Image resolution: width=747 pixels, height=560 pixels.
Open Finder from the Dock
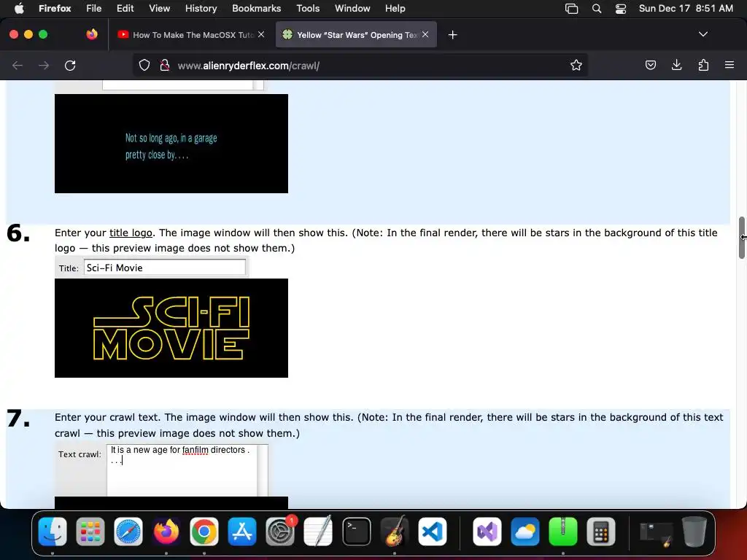[x=53, y=532]
